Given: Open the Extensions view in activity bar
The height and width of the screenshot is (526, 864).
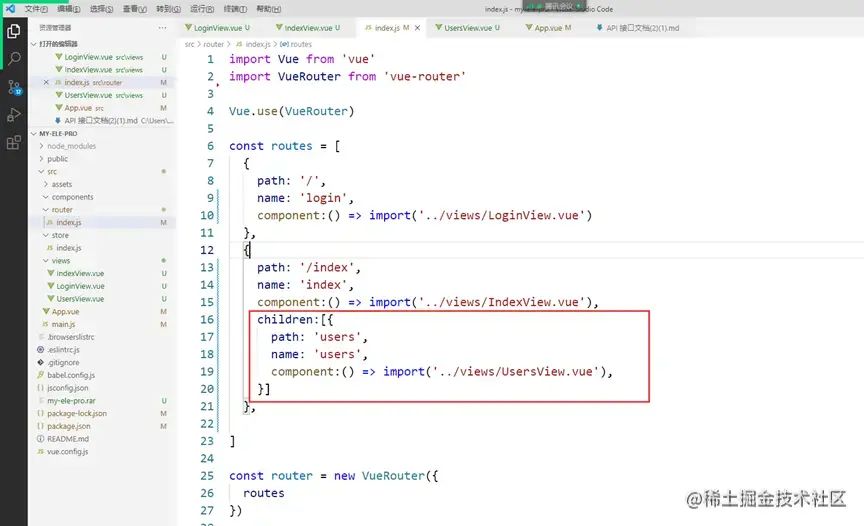Looking at the screenshot, I should pos(14,143).
